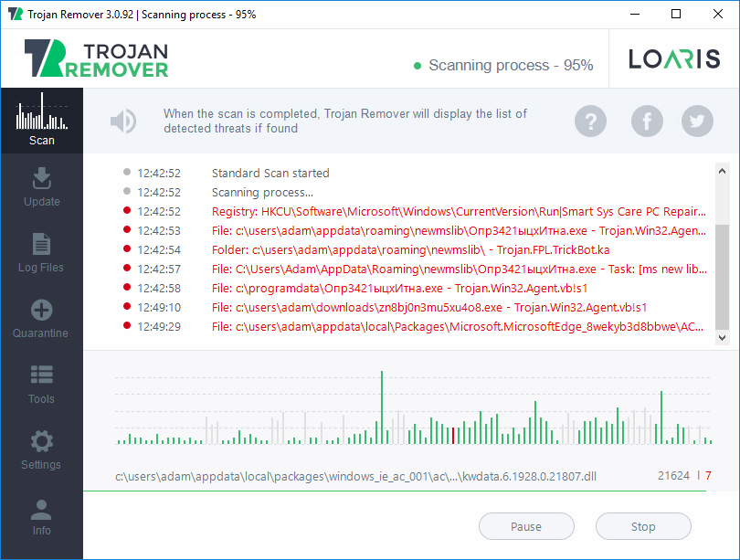Select the Registry HKCU Smart Sys Care entry
Image resolution: width=740 pixels, height=560 pixels.
(459, 211)
